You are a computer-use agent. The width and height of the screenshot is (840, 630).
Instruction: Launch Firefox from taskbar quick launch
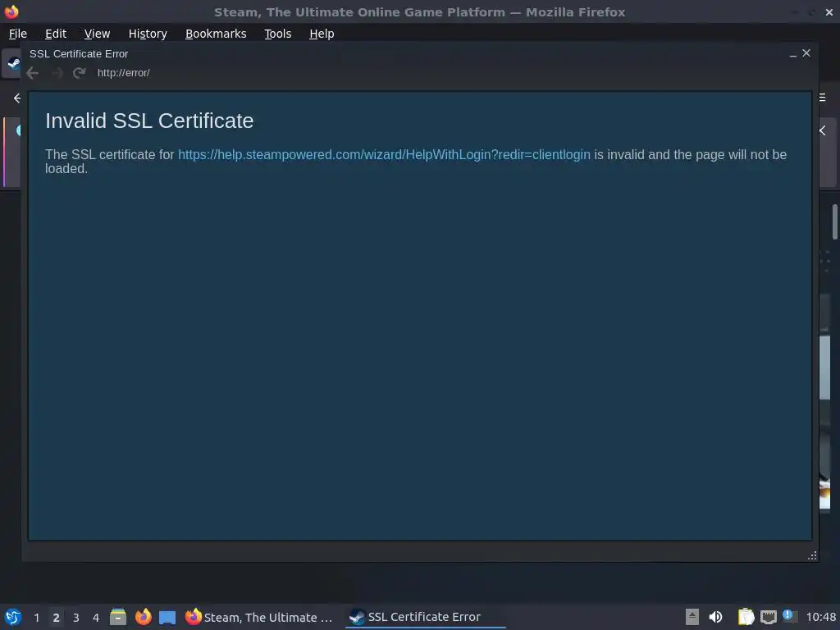pyautogui.click(x=143, y=617)
